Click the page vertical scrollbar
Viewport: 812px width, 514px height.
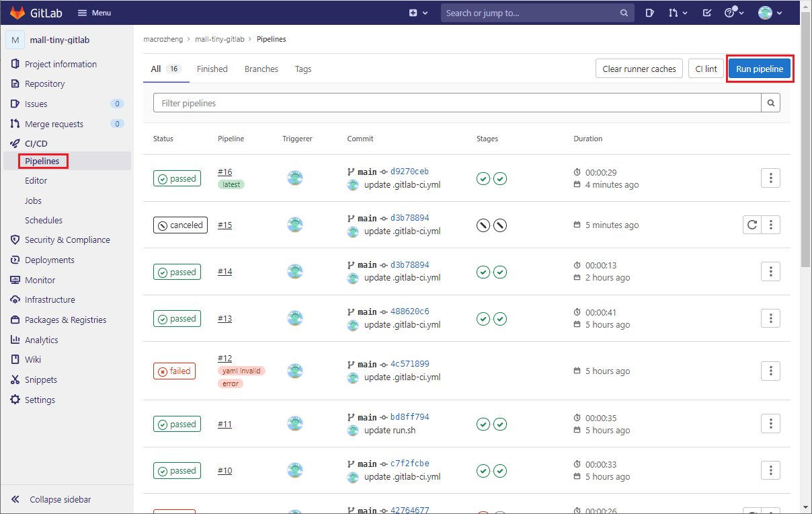(x=806, y=139)
